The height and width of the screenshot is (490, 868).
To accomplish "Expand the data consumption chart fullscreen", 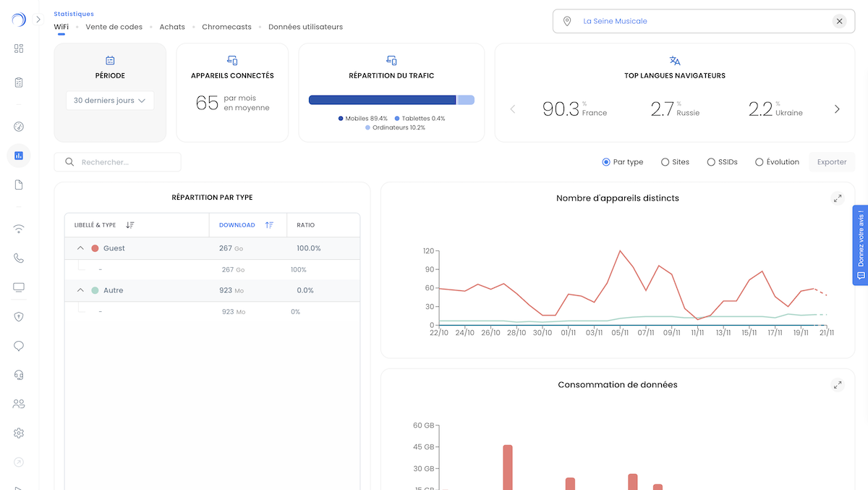I will (837, 385).
